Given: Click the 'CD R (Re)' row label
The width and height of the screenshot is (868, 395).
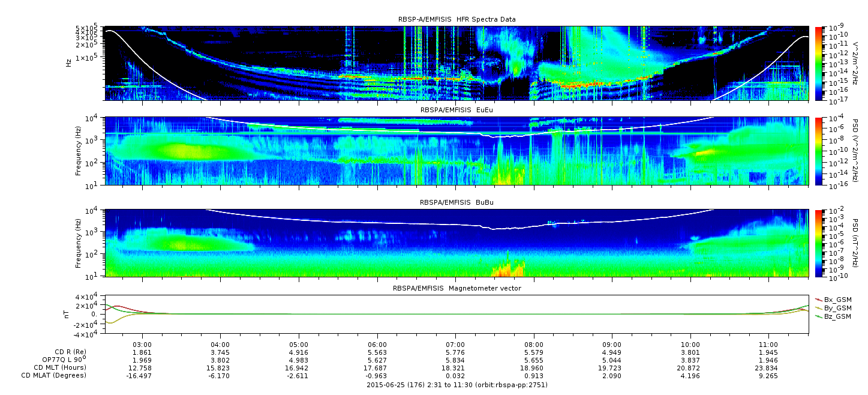Looking at the screenshot, I should pyautogui.click(x=70, y=352).
